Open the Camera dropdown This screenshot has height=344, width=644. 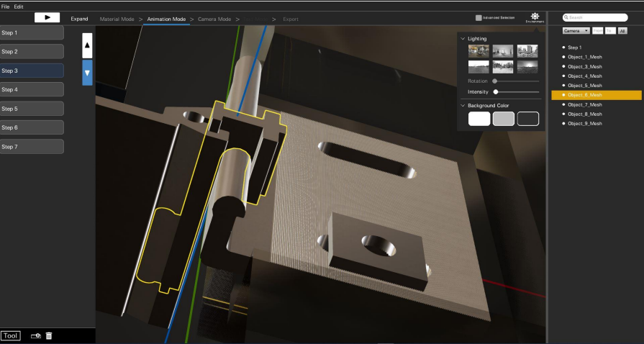pos(576,31)
